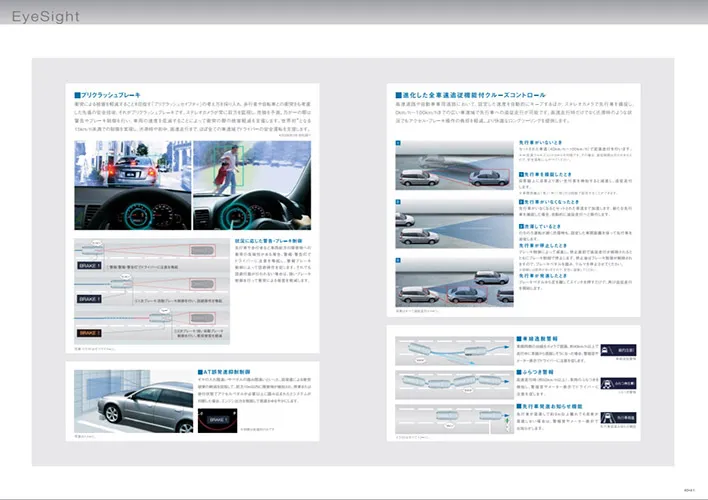Viewport: 708px width, 500px height.
Task: Click blue square bullet before AT誤発進抑制制御
Action: pyautogui.click(x=200, y=372)
